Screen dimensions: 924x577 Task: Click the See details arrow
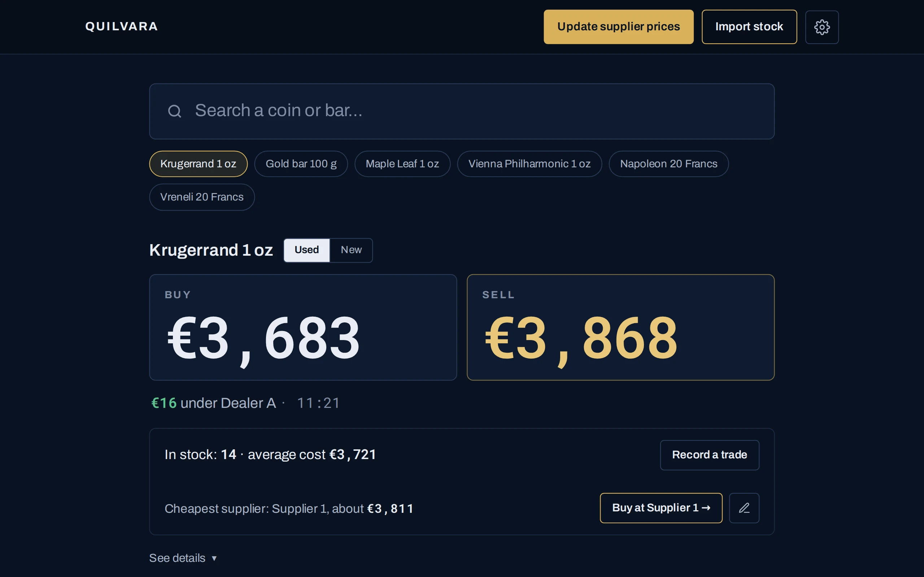point(214,558)
